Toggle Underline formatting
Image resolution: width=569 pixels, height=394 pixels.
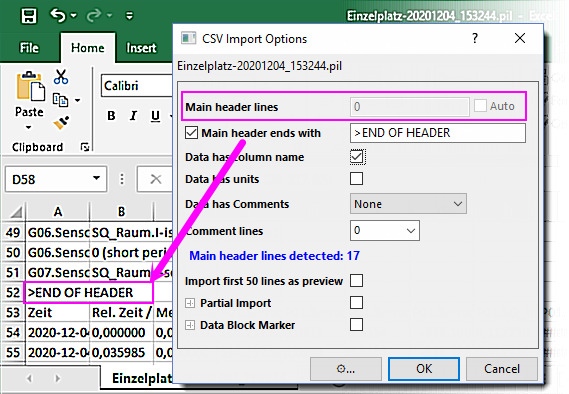coord(155,116)
